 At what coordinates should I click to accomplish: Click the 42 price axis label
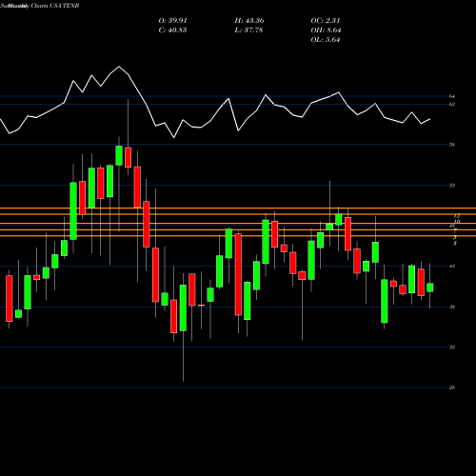coord(452,267)
